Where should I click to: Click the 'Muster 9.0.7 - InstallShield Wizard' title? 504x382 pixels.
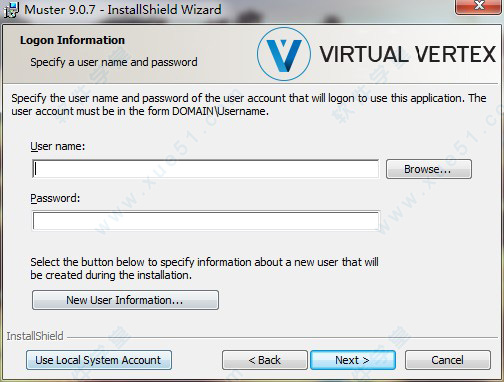click(123, 9)
